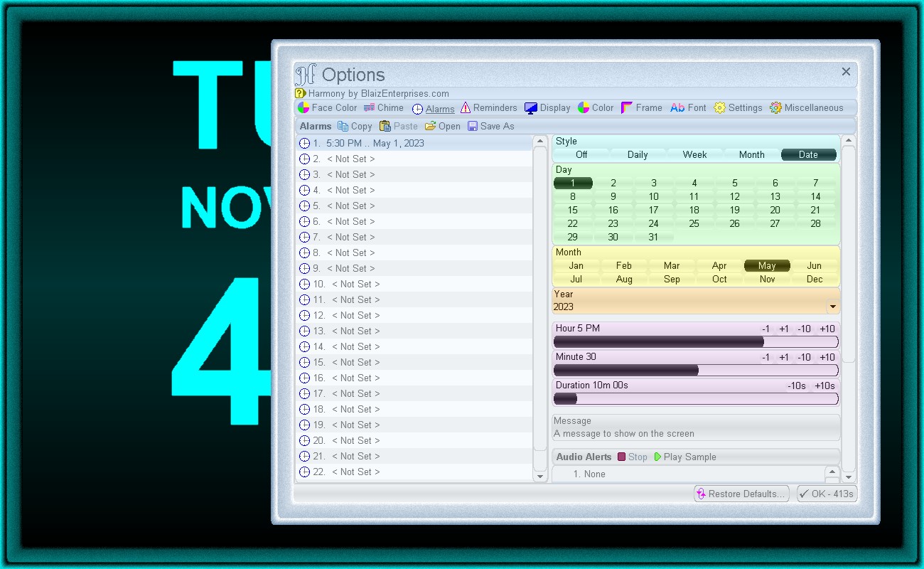Click the greyed-out Paste toolbar item
The image size is (924, 569).
pyautogui.click(x=398, y=126)
